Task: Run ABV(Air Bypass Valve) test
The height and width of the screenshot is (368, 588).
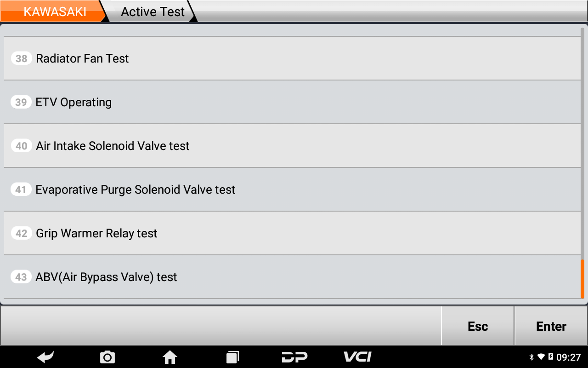Action: click(292, 277)
